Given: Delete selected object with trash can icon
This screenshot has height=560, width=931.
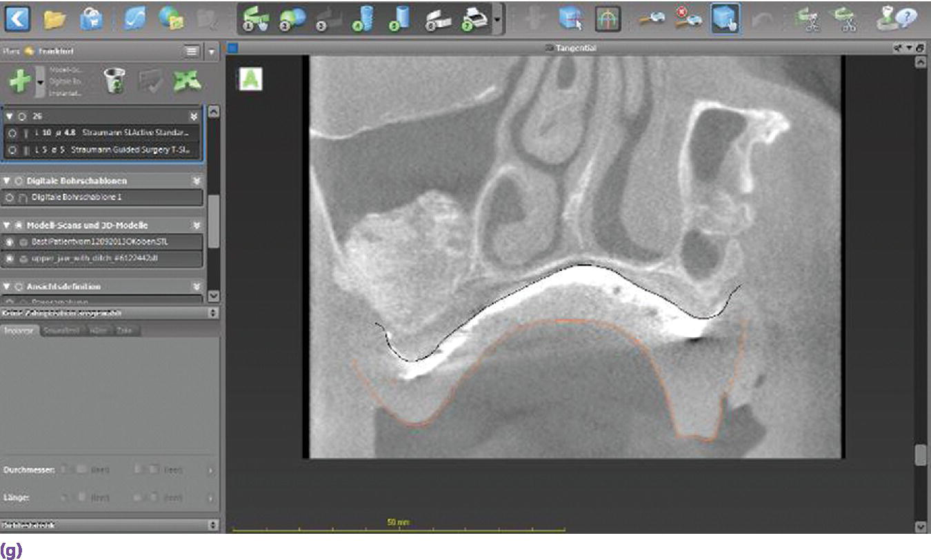Looking at the screenshot, I should coord(114,81).
